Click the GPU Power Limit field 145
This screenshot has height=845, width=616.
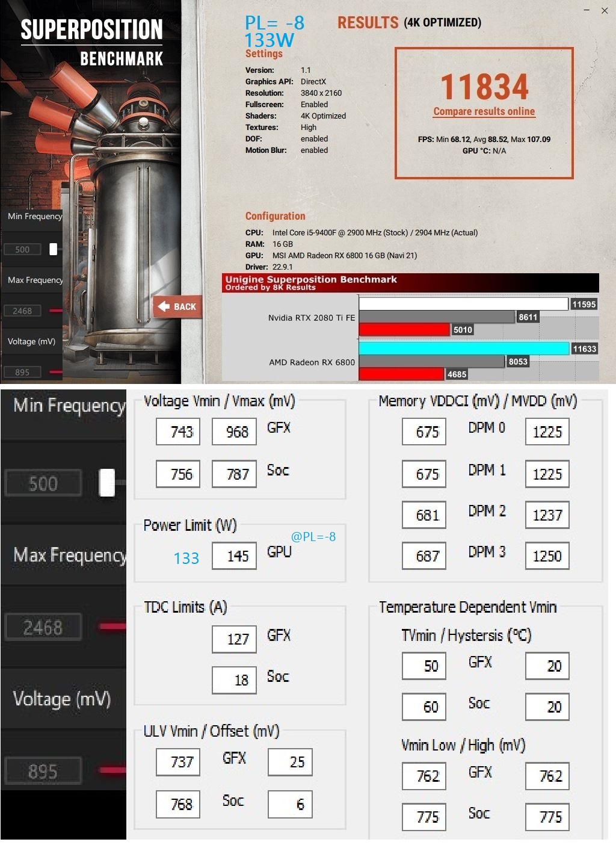pos(234,556)
